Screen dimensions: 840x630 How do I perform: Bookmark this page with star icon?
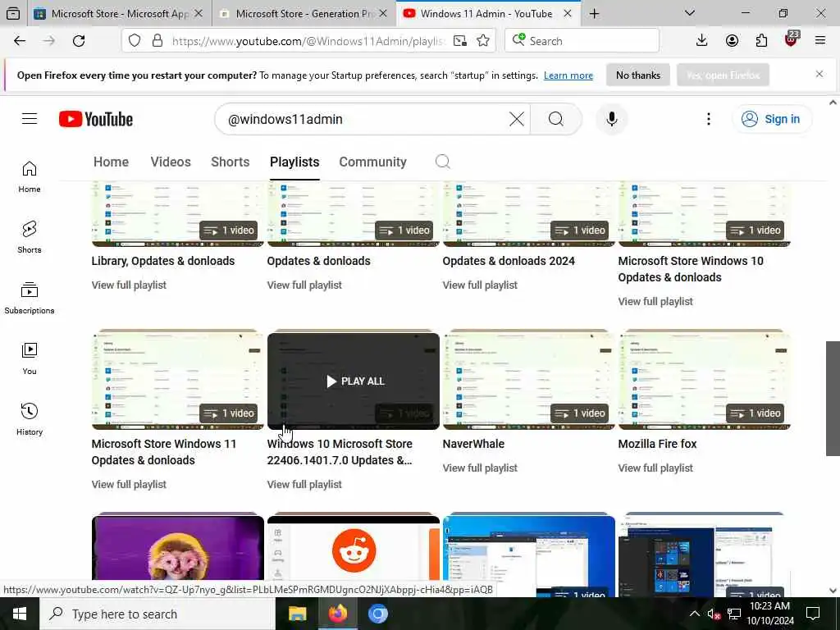tap(483, 41)
